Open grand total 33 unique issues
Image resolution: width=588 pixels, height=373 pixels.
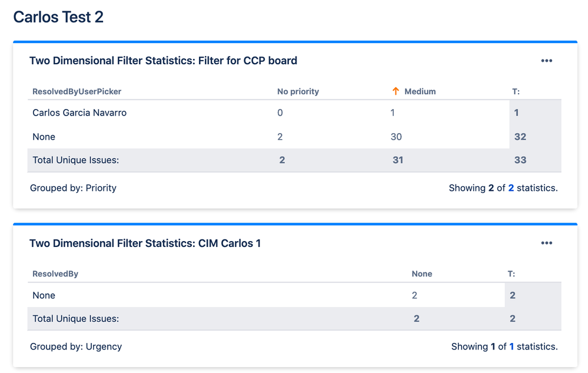pos(520,160)
